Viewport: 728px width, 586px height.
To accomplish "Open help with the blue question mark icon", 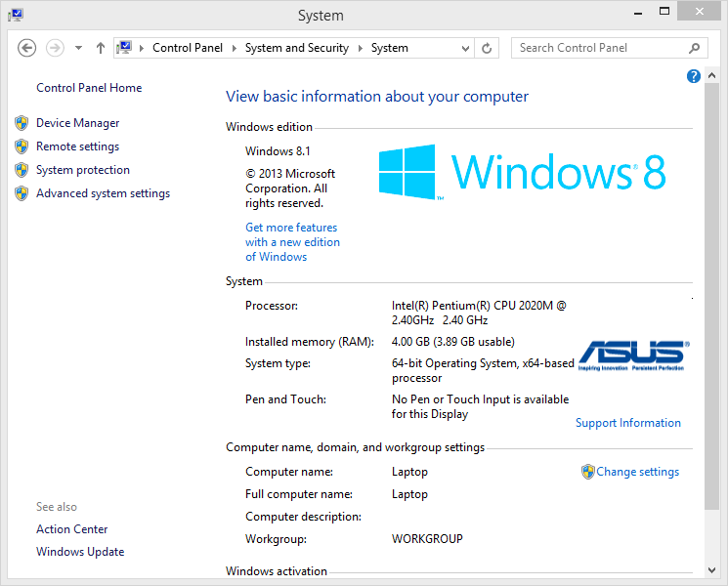I will (x=694, y=76).
